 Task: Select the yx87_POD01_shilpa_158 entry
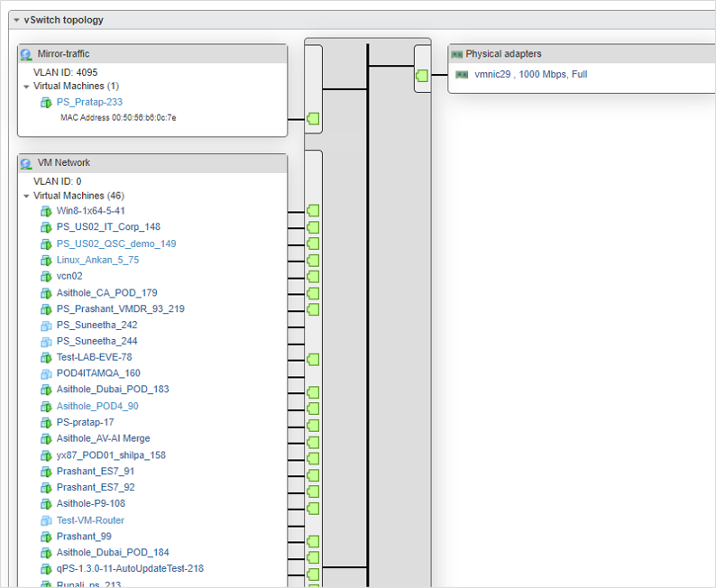coord(111,455)
